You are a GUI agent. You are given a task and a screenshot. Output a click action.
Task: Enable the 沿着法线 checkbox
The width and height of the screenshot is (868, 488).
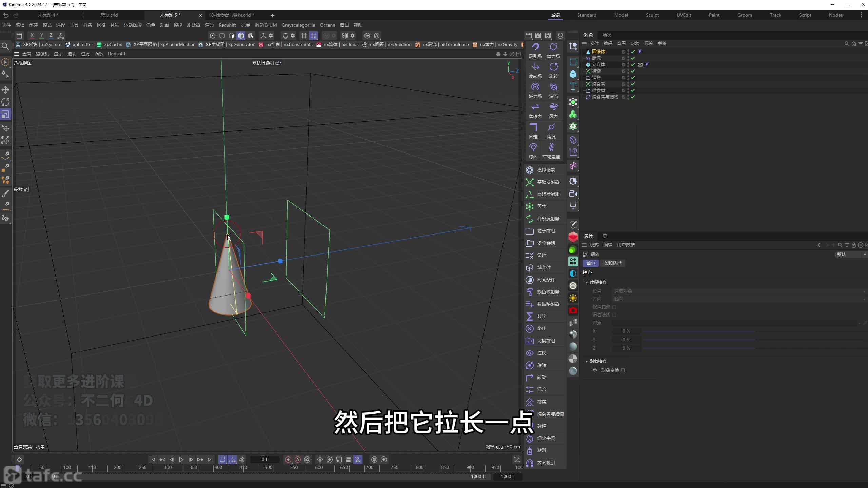pos(614,315)
